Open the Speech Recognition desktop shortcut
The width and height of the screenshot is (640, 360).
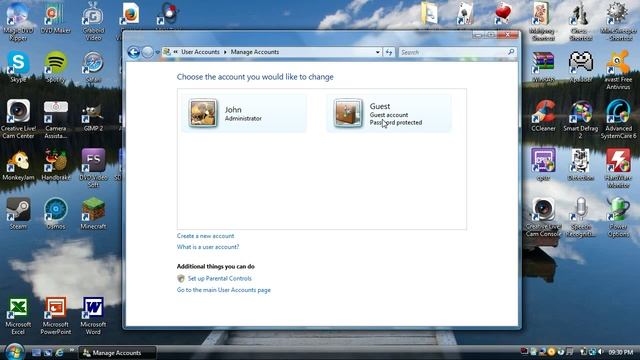580,217
